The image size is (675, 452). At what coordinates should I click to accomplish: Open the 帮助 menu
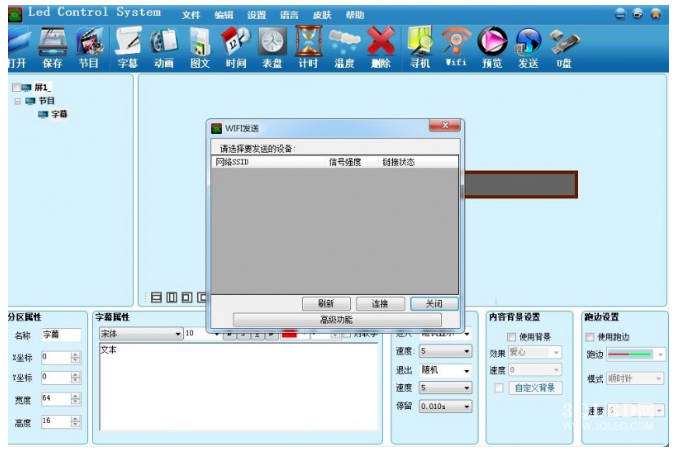pyautogui.click(x=355, y=15)
